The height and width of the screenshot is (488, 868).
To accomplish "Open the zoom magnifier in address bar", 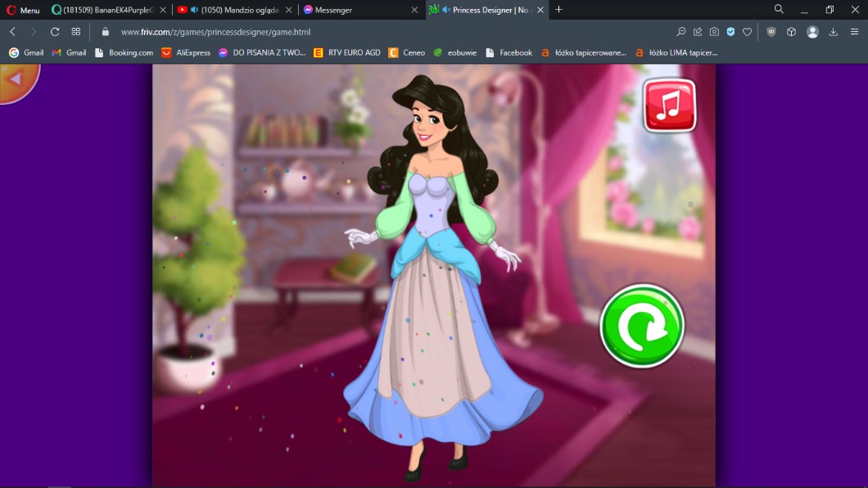I will [680, 32].
